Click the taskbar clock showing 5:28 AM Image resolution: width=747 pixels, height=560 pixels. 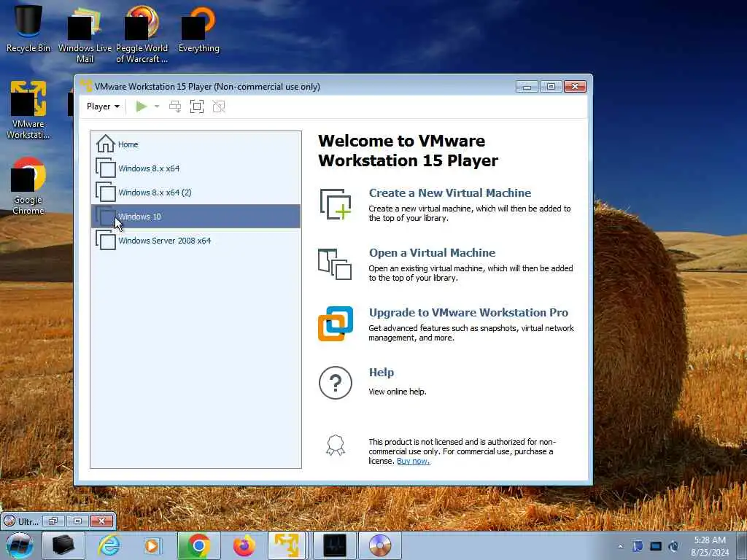click(710, 546)
